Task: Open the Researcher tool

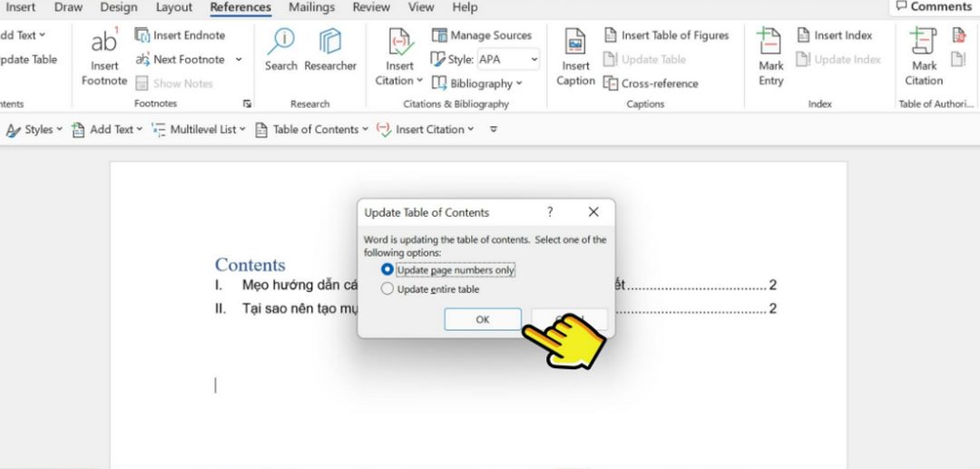Action: pos(330,50)
